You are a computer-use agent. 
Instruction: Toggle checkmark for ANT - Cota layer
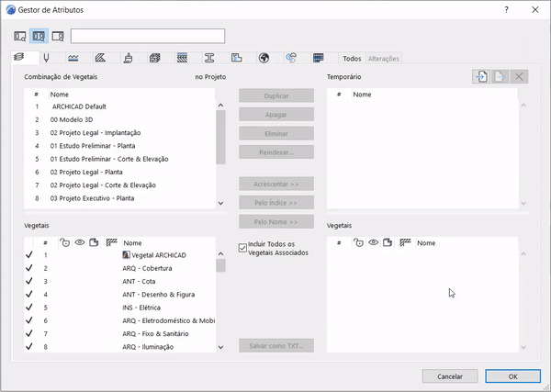tap(29, 281)
